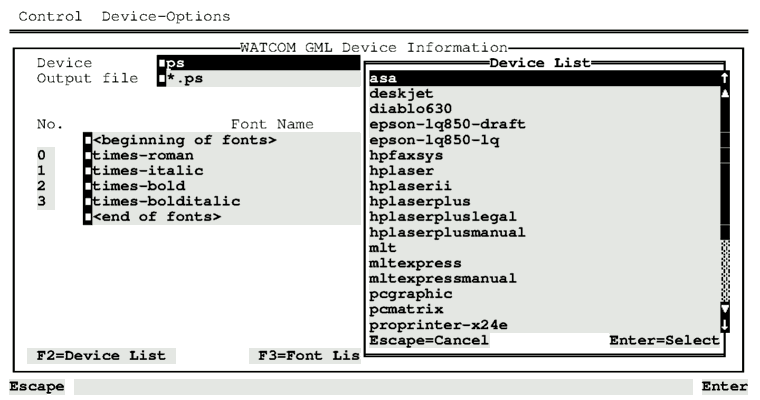The height and width of the screenshot is (400, 760).
Task: Click Enter=Select in Device List
Action: (664, 341)
